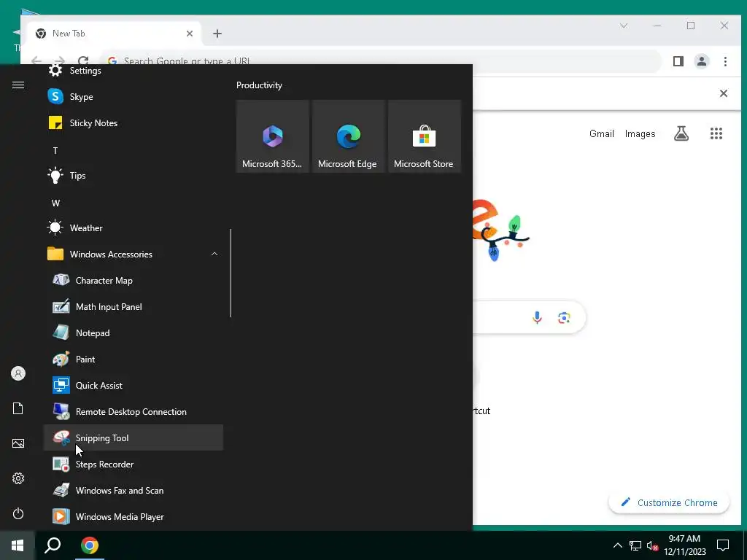Open Math Input Panel
This screenshot has width=747, height=560.
pos(133,307)
